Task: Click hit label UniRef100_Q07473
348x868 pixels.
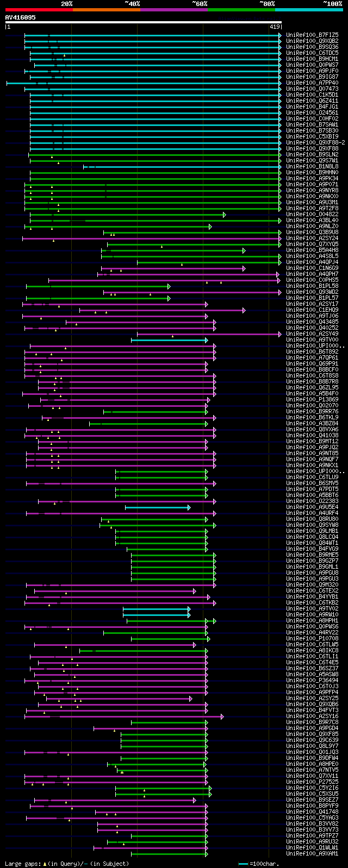Action: [x=312, y=89]
